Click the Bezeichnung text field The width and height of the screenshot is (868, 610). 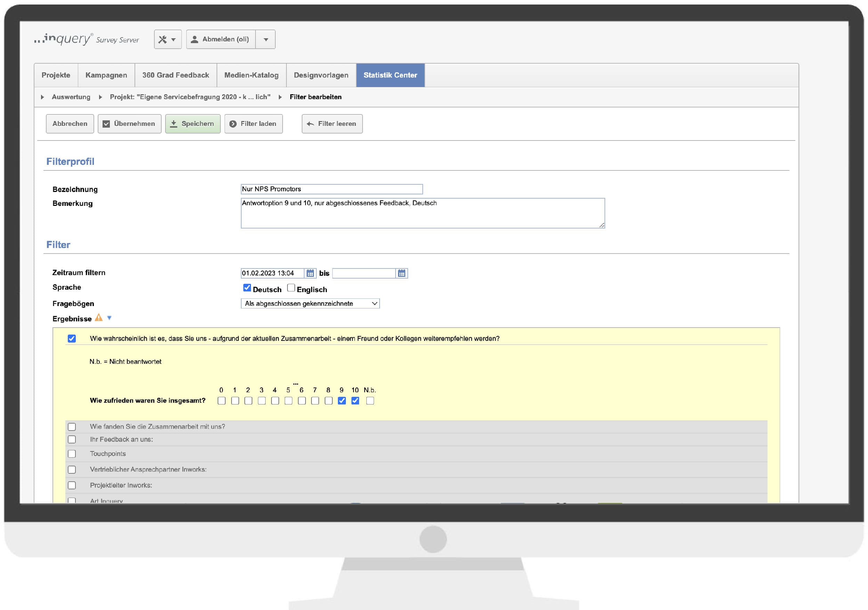[x=332, y=189]
